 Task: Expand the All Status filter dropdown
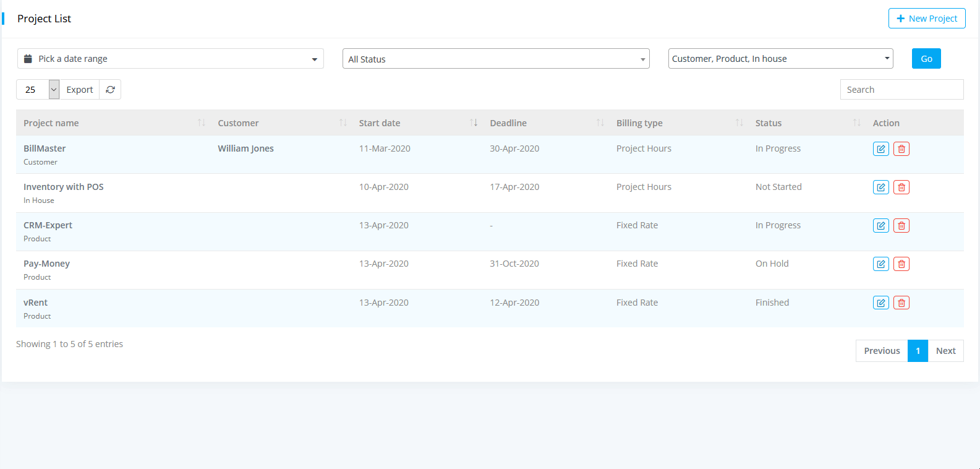(x=495, y=59)
